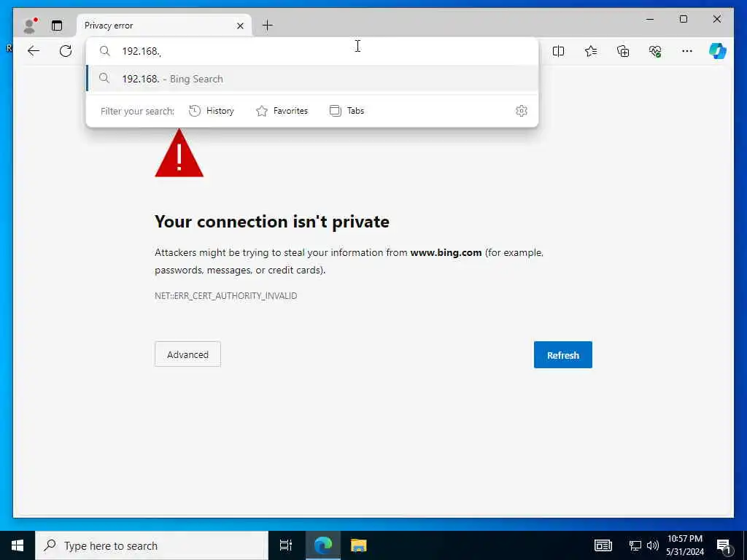Click the address bar text field
The height and width of the screenshot is (560, 747).
(312, 51)
